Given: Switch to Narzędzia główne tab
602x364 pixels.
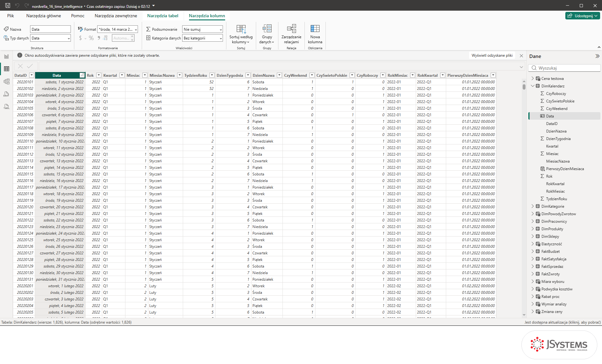Looking at the screenshot, I should click(x=44, y=16).
